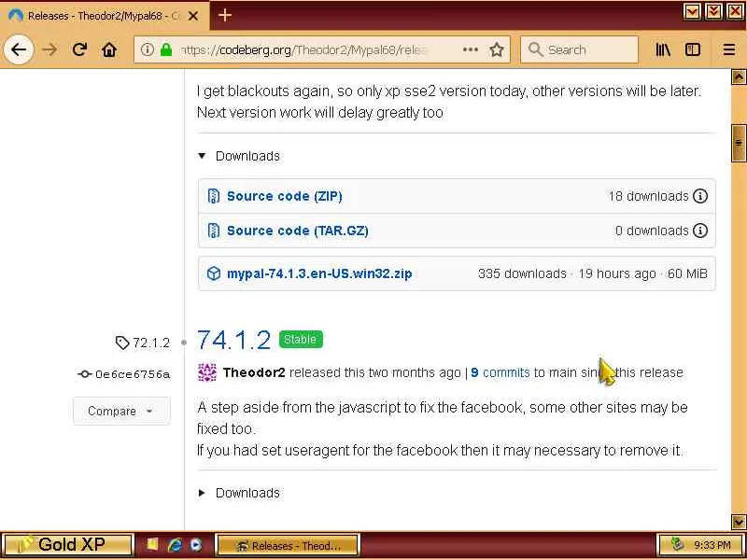
Task: Collapse the Downloads section for 74.1.3
Action: [x=239, y=156]
